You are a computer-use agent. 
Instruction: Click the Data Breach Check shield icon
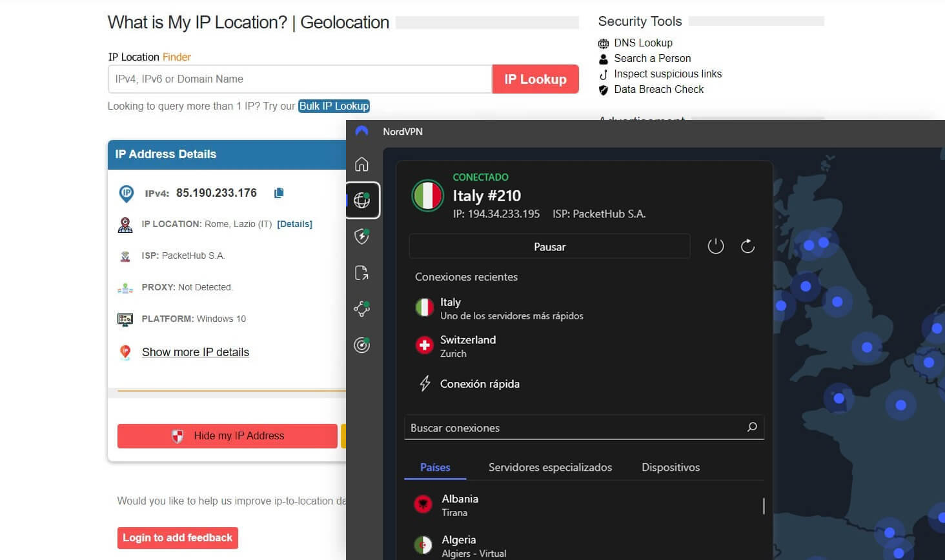(x=604, y=90)
